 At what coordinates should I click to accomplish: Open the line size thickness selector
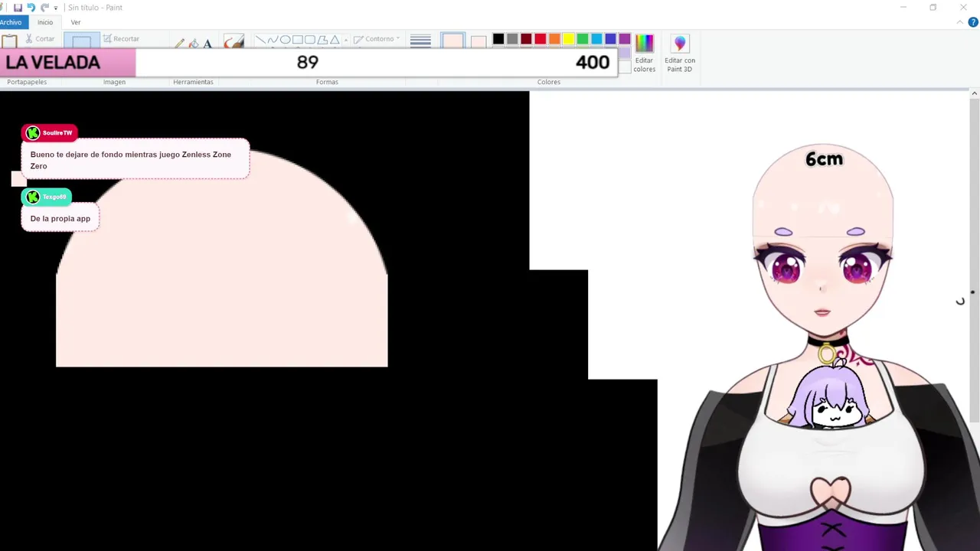click(x=420, y=41)
